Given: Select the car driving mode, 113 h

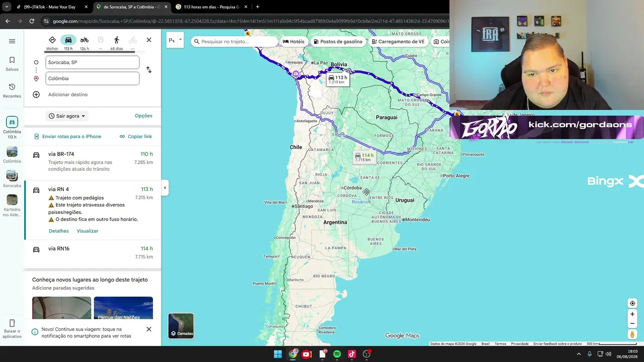Looking at the screenshot, I should pyautogui.click(x=68, y=42).
